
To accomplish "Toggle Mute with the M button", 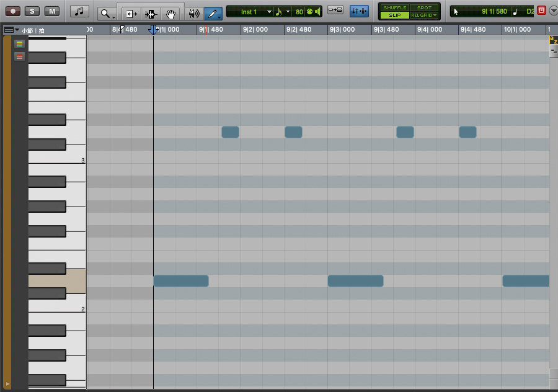I will click(52, 11).
